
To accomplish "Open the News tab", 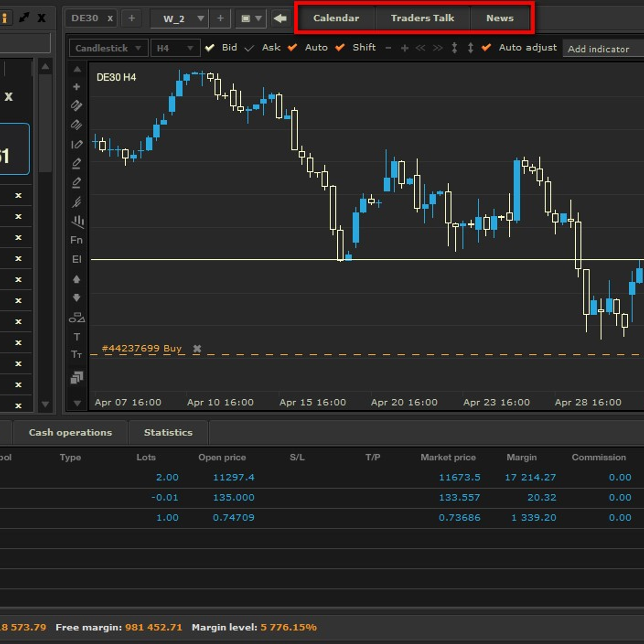I will tap(500, 18).
